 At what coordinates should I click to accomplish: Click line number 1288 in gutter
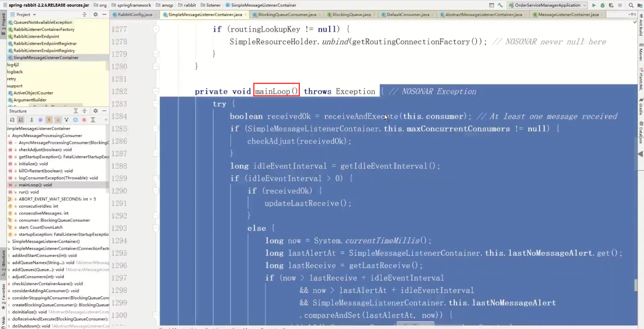click(119, 166)
